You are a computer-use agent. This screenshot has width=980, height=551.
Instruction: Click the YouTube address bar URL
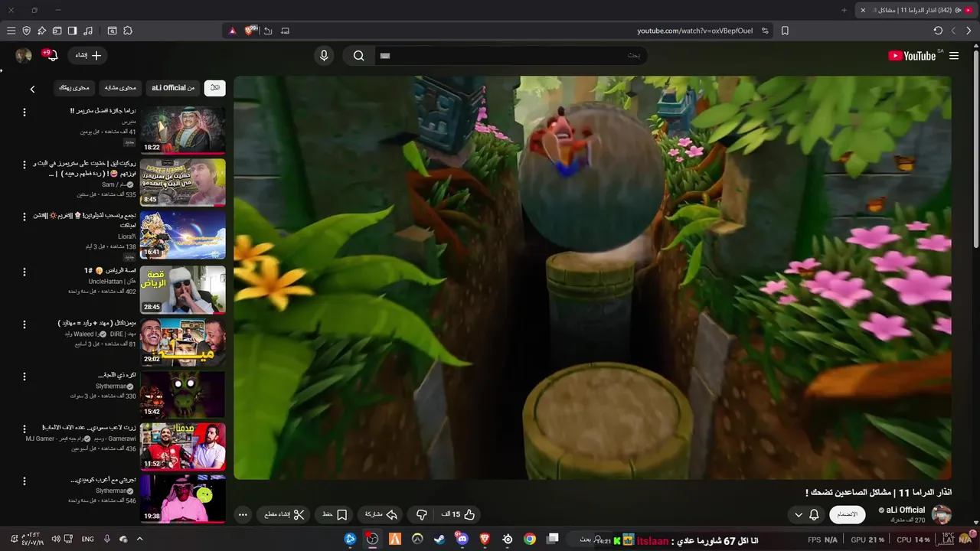coord(694,31)
